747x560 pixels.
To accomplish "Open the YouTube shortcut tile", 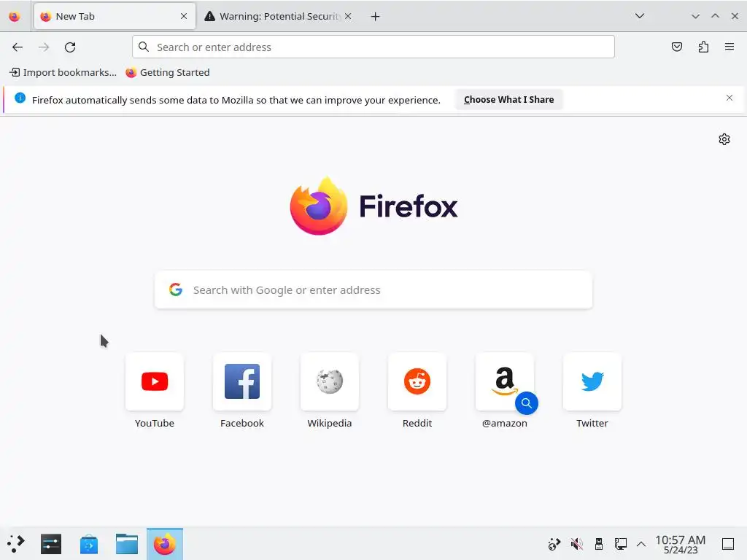I will coord(155,381).
